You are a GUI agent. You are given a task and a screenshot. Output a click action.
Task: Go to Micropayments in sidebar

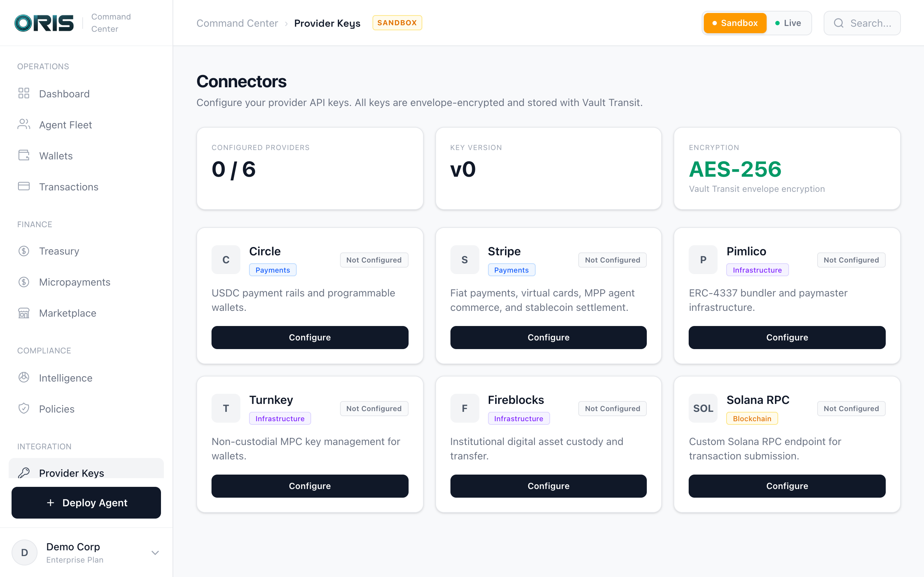pos(74,282)
